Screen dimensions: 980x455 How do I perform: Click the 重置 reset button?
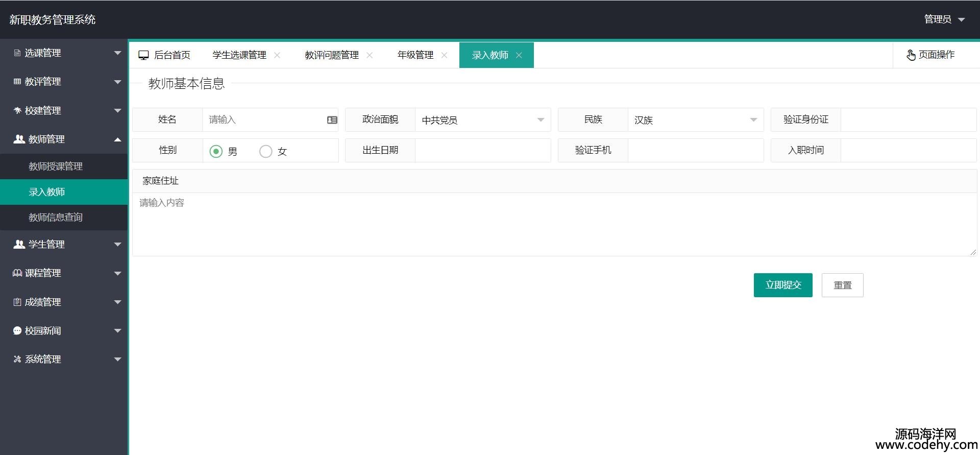click(843, 285)
